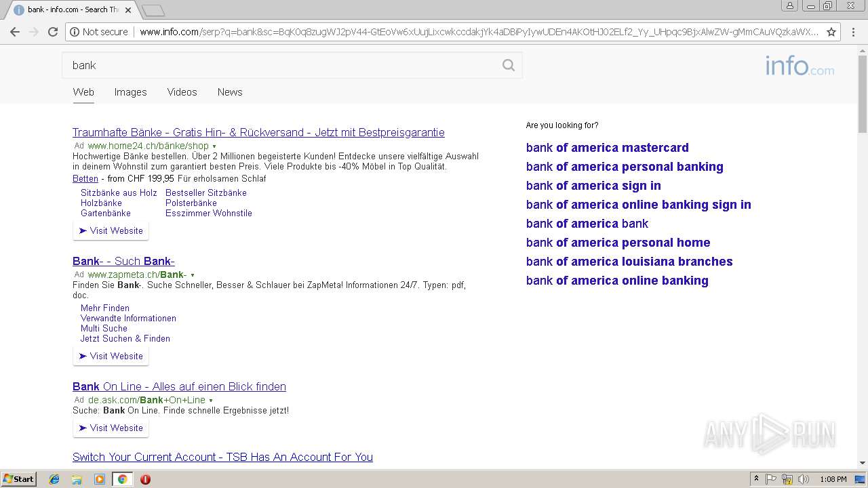The image size is (868, 488).
Task: Search bank of america online banking sign in
Action: coord(639,205)
